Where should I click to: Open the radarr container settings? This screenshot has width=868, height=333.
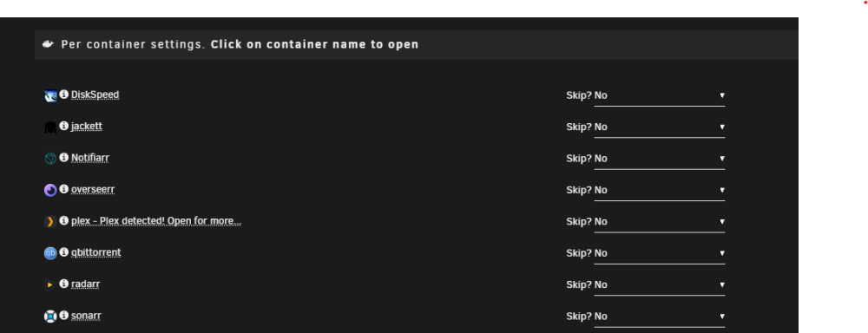[x=85, y=284]
